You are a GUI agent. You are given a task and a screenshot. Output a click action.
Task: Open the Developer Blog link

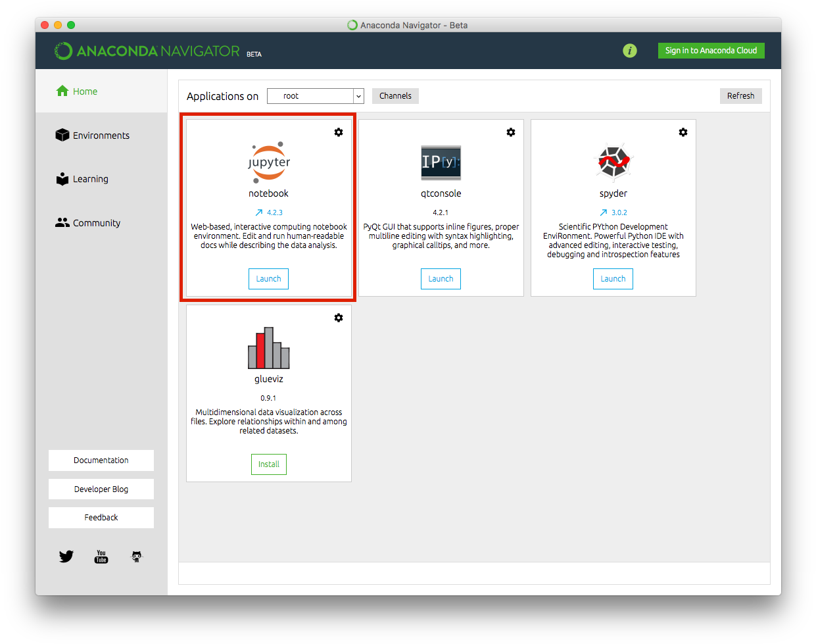pos(101,489)
